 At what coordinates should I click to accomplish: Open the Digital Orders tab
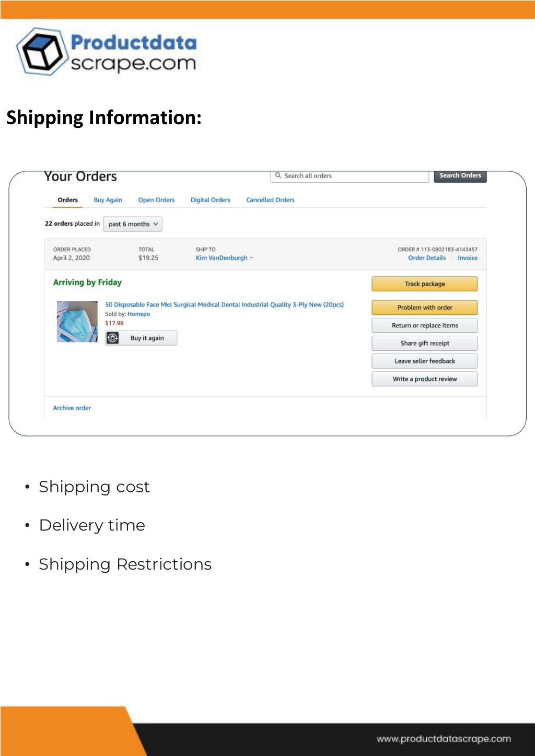(x=210, y=200)
